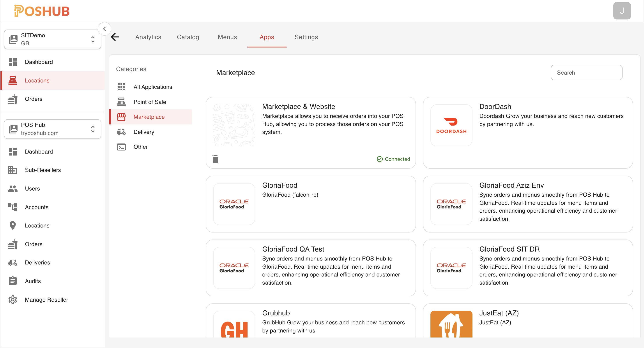Open the Deliveries scooter icon
This screenshot has width=644, height=348.
(x=13, y=262)
